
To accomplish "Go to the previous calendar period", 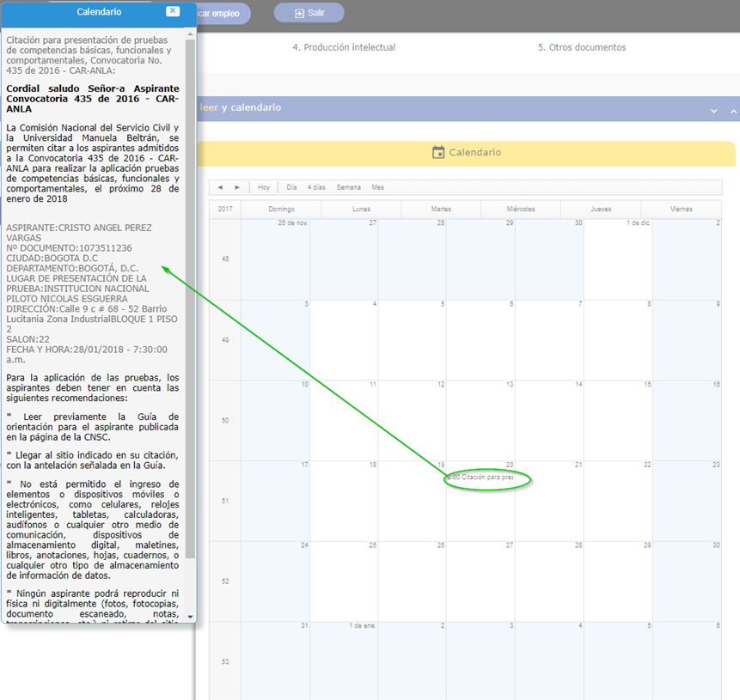I will point(220,187).
